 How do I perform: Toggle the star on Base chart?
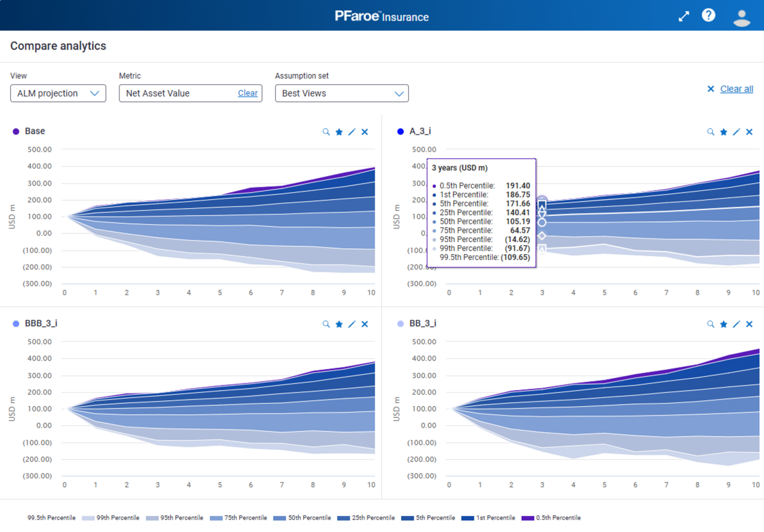click(x=339, y=132)
